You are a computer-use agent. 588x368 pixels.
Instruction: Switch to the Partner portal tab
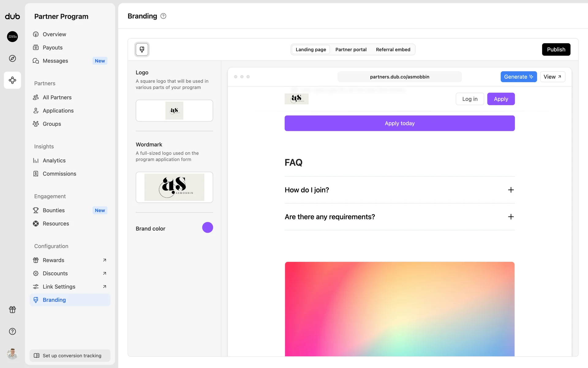coord(351,49)
